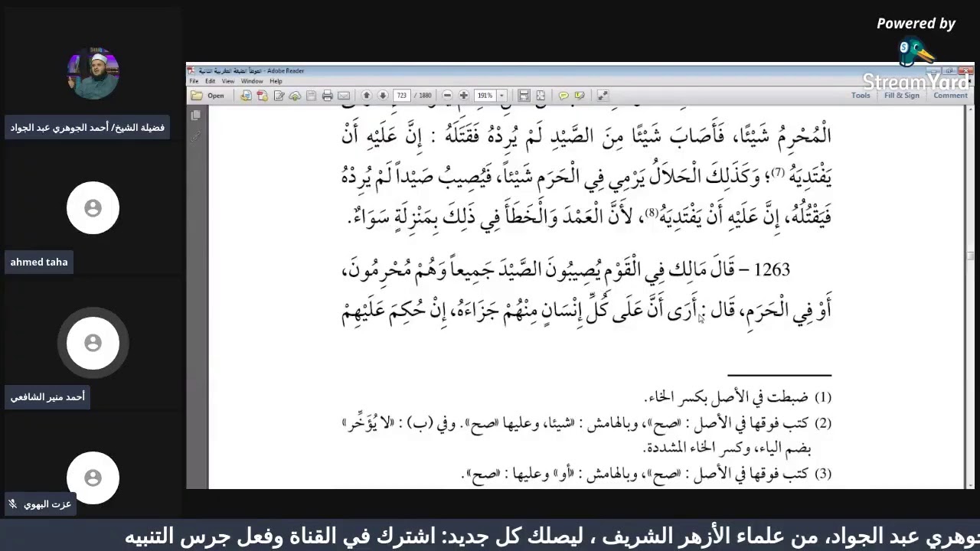Go to previous page with up arrow
980x551 pixels.
[367, 96]
